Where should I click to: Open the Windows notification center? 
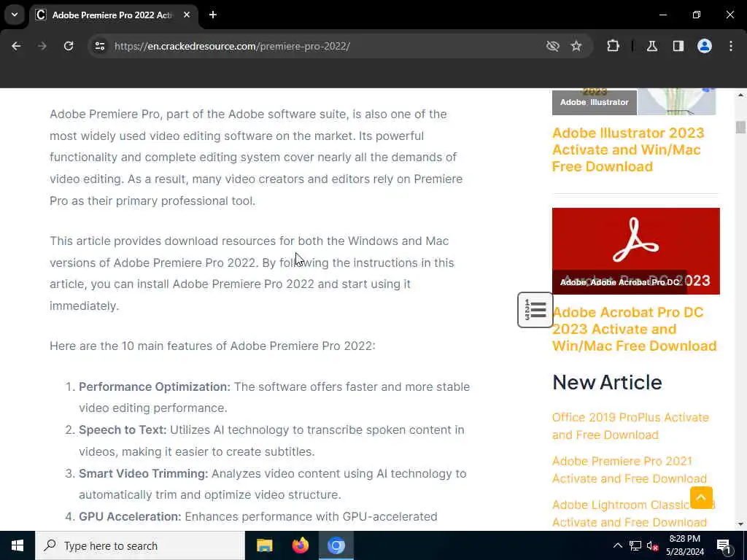724,545
